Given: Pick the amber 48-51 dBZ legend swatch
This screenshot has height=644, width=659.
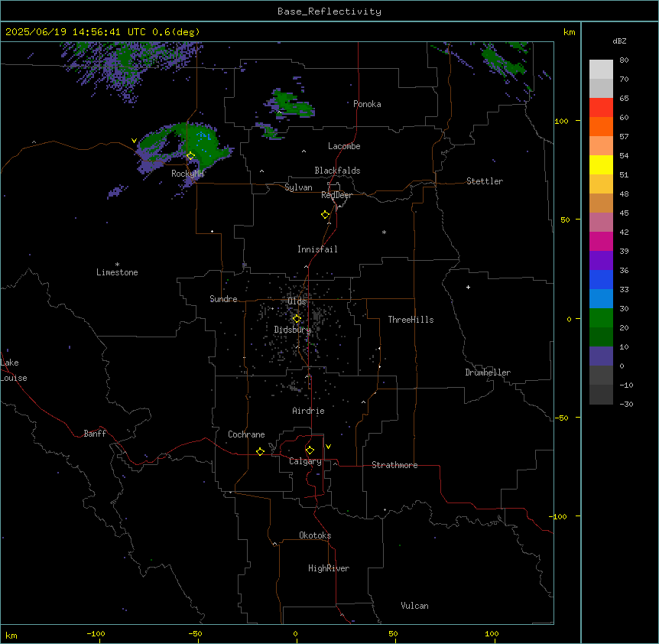Looking at the screenshot, I should point(601,184).
